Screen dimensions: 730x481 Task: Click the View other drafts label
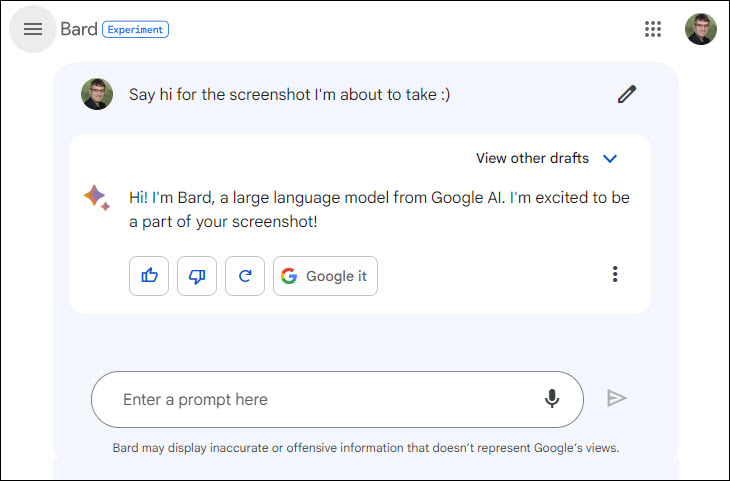(x=532, y=158)
